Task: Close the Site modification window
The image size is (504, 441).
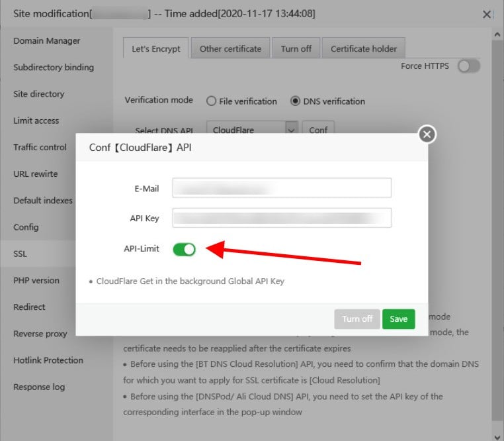Action: [486, 14]
